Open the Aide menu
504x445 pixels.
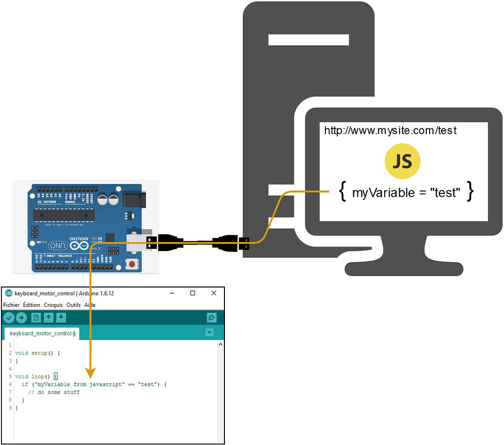(90, 305)
